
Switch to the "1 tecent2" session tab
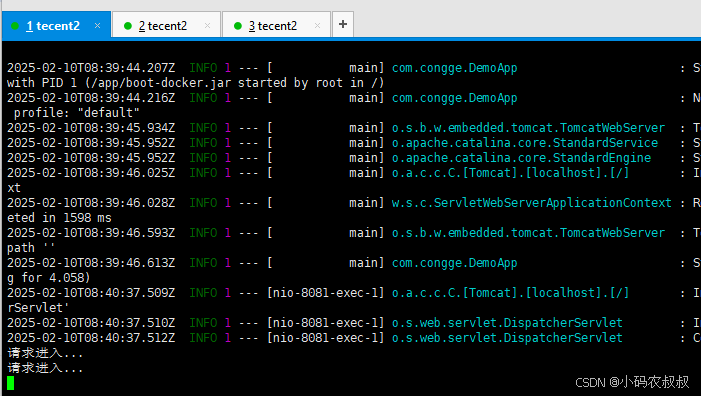click(56, 26)
